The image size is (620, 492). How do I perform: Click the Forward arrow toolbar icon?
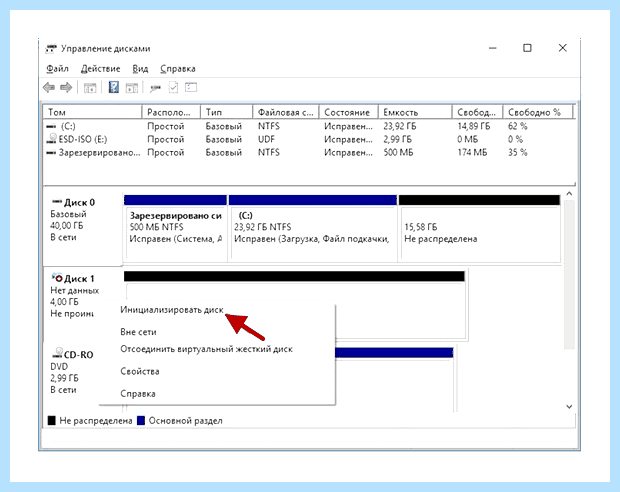66,87
